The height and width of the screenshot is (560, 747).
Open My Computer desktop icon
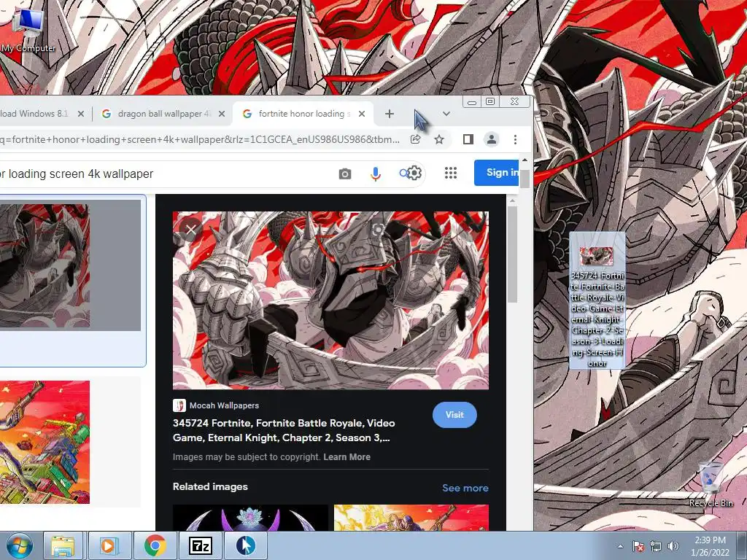(x=28, y=28)
